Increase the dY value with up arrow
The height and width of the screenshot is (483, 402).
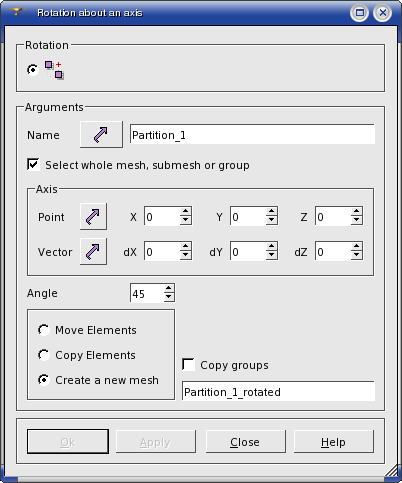tap(272, 247)
